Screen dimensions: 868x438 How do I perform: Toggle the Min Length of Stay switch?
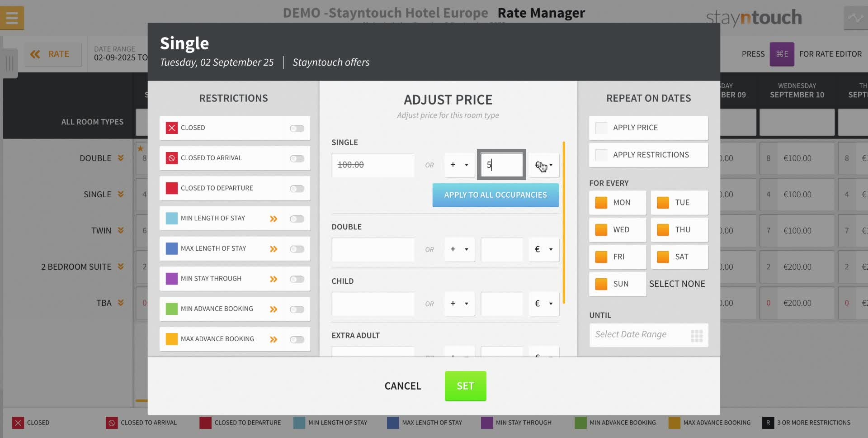pos(297,219)
